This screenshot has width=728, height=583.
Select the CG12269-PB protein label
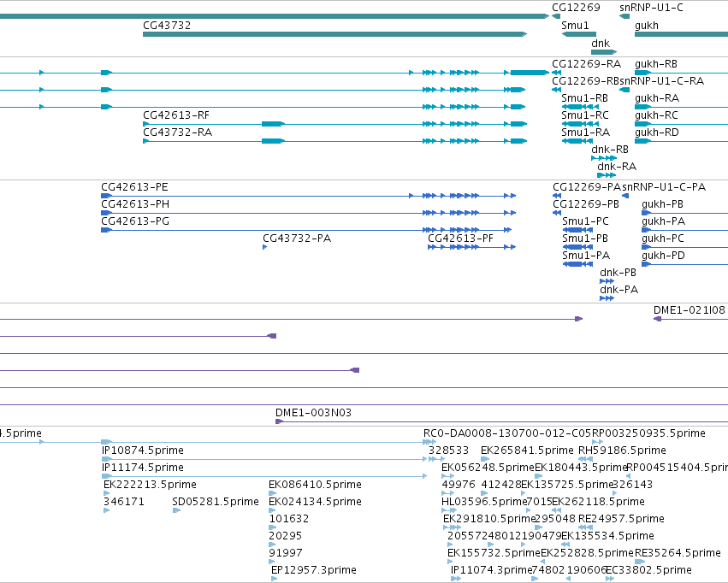tap(585, 204)
